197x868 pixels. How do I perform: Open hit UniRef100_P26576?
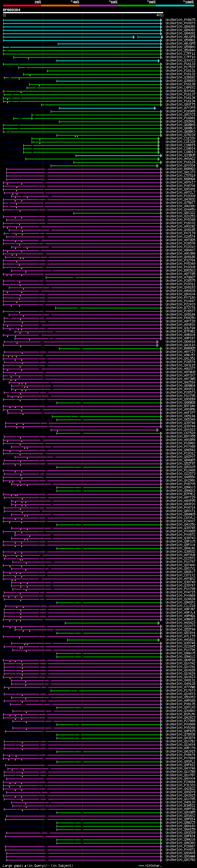pos(180,243)
